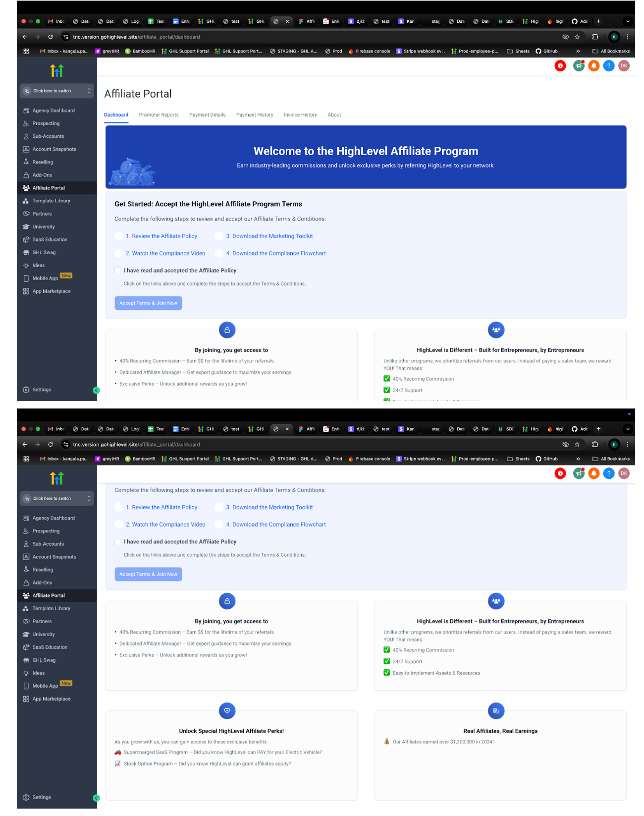Click address bar URL in bottom screenshot
The image size is (644, 816).
(136, 444)
